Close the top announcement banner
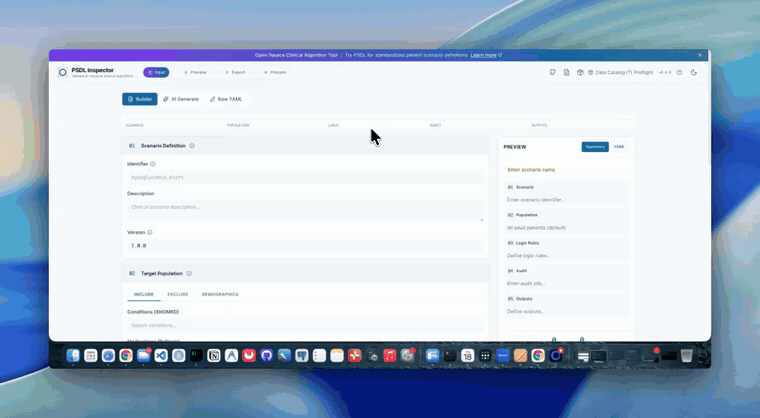This screenshot has height=418, width=760. click(700, 55)
